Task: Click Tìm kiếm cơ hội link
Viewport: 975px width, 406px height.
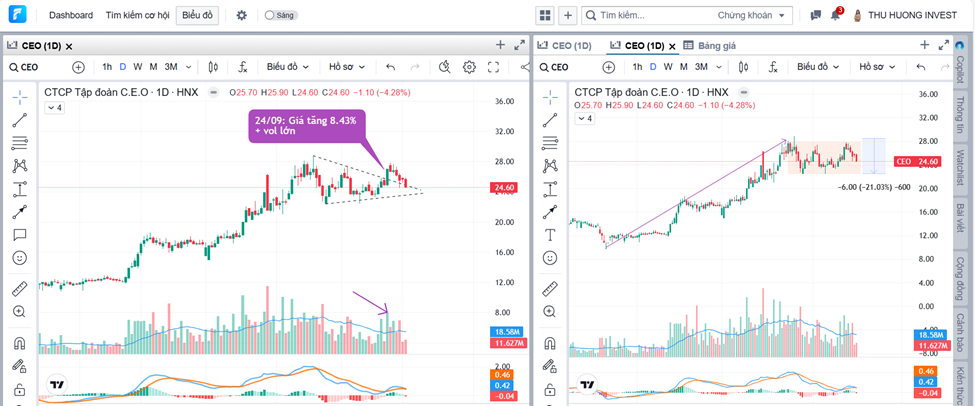Action: (x=137, y=15)
